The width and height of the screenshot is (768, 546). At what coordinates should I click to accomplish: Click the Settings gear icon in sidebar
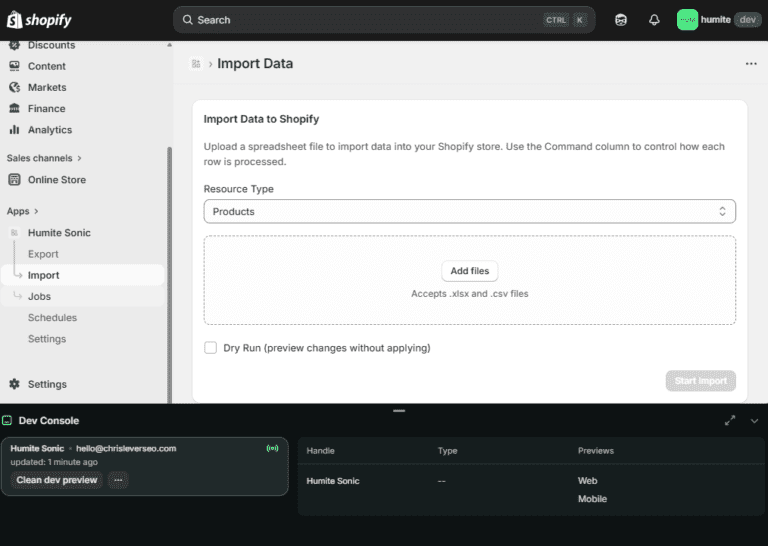[15, 384]
